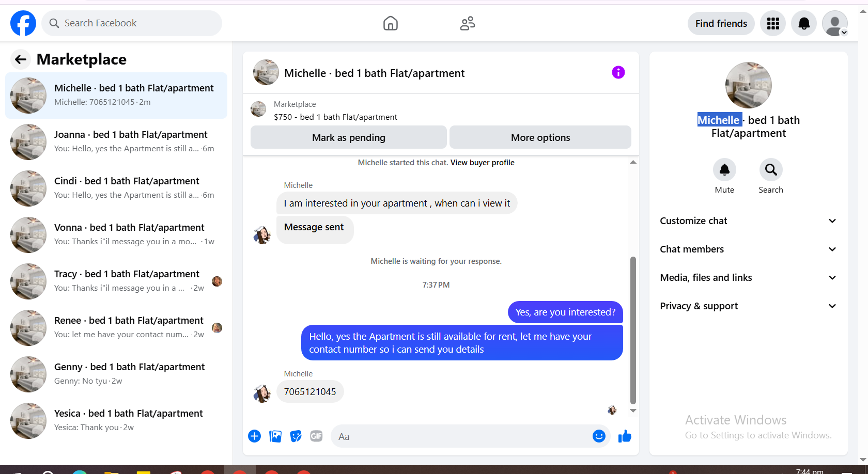The height and width of the screenshot is (474, 868).
Task: Select Tracy's conversation
Action: 116,281
